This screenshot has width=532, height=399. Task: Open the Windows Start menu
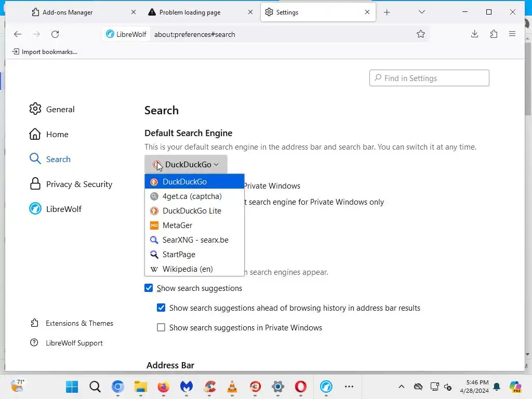coord(72,387)
